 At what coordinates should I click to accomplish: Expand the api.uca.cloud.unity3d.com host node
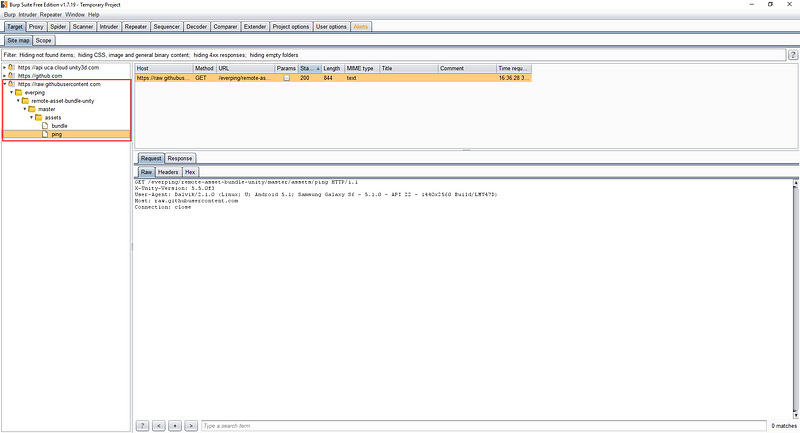coord(5,67)
